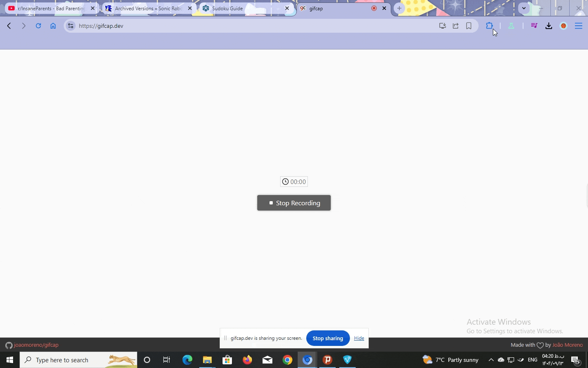588x368 pixels.
Task: Go back to the previous page
Action: (x=9, y=26)
